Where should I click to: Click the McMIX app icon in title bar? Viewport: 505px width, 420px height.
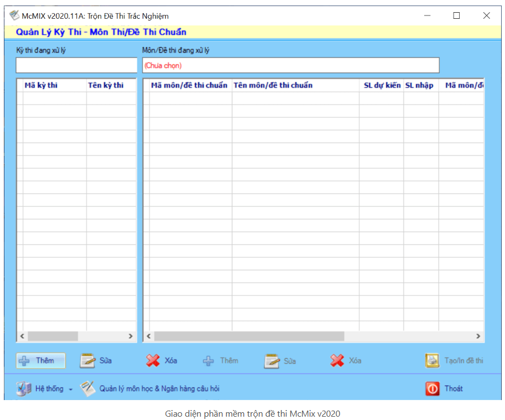(14, 15)
